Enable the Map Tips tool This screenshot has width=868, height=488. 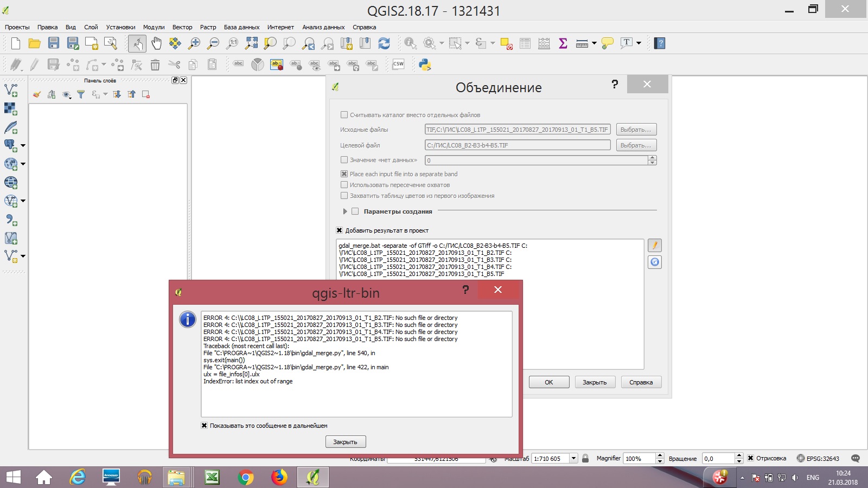point(608,43)
